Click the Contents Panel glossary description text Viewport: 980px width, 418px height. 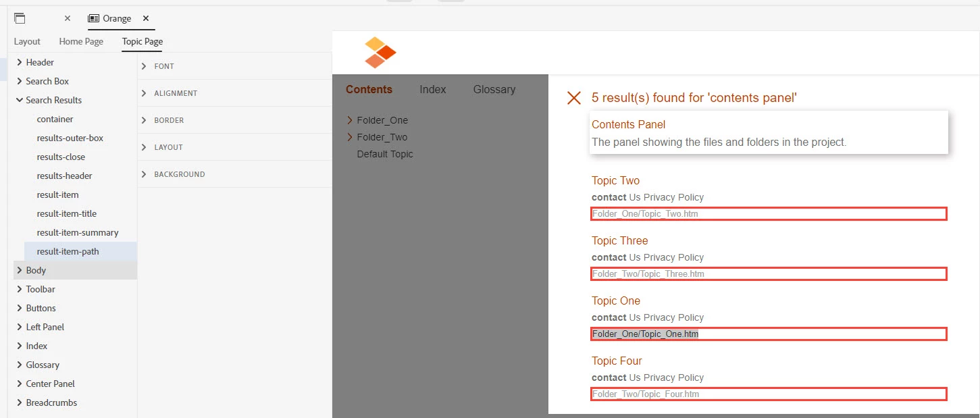[719, 142]
